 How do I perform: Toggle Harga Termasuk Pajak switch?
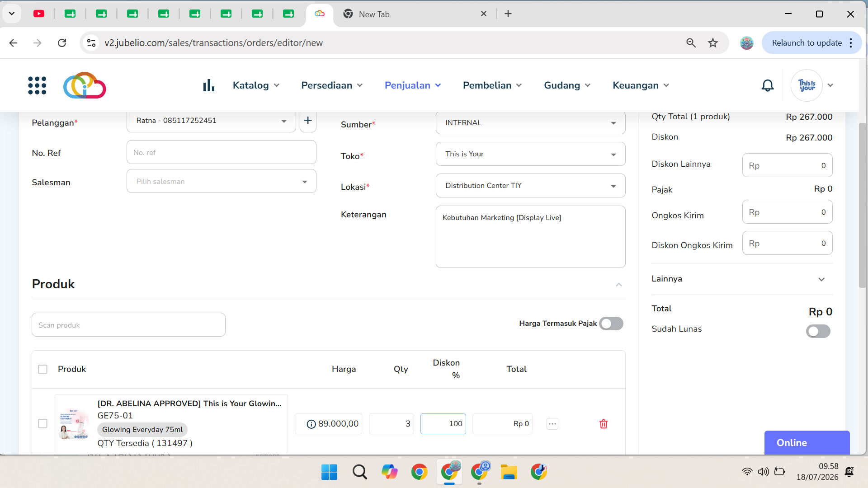coord(611,324)
